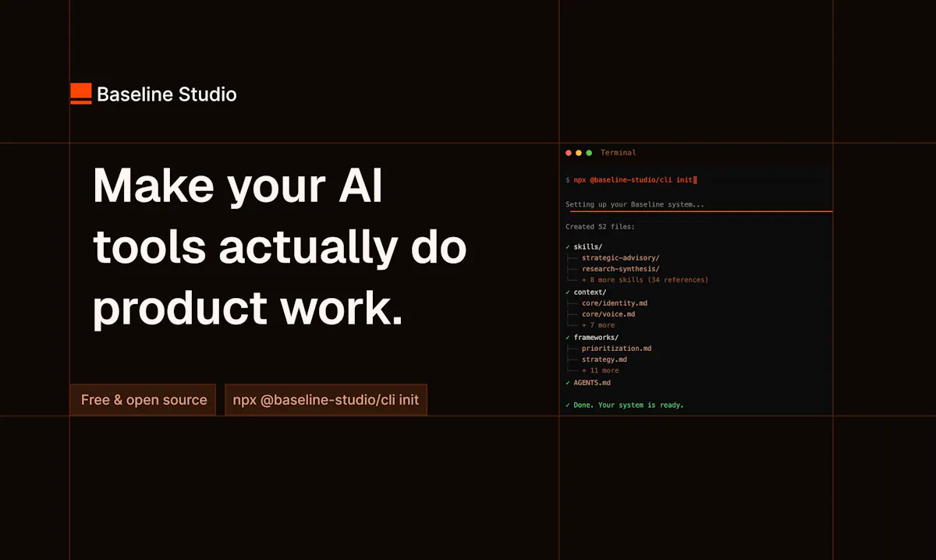Viewport: 936px width, 560px height.
Task: Select the core/identity.md file row
Action: click(615, 303)
